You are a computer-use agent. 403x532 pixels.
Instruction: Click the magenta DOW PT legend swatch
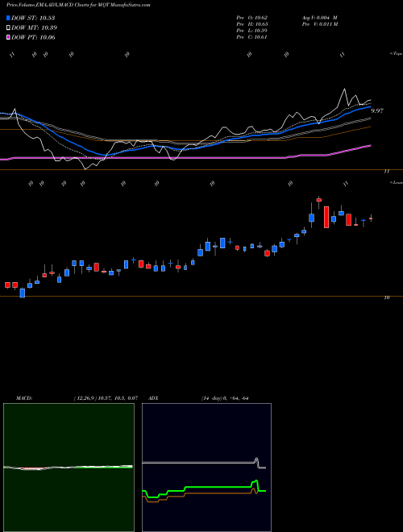coord(9,37)
